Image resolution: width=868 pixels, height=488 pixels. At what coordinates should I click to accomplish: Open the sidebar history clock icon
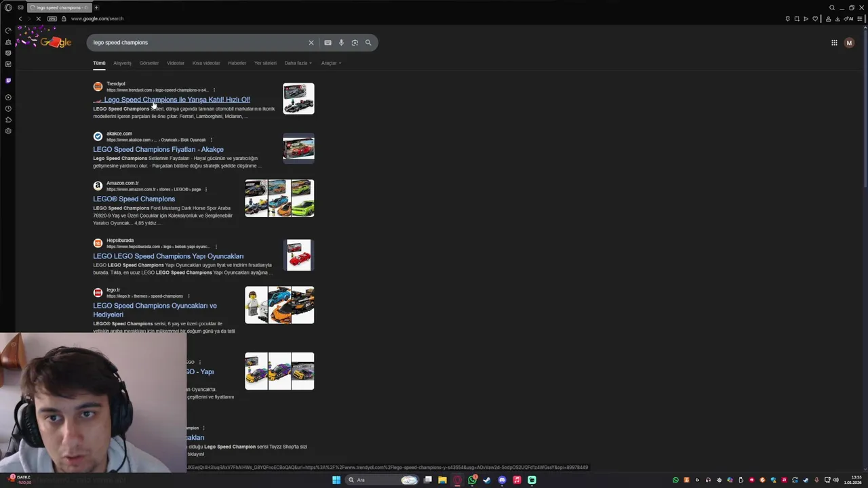8,108
